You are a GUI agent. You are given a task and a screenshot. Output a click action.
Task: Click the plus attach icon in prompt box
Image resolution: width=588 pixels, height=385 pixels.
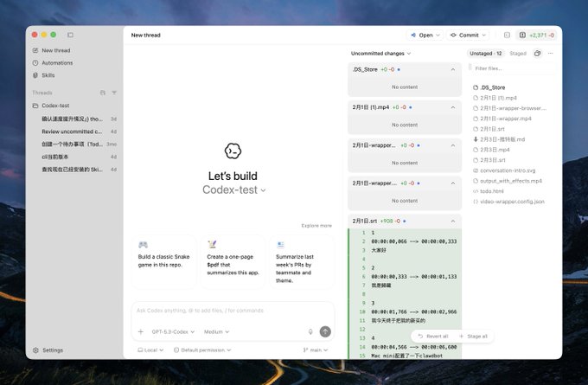pos(141,331)
